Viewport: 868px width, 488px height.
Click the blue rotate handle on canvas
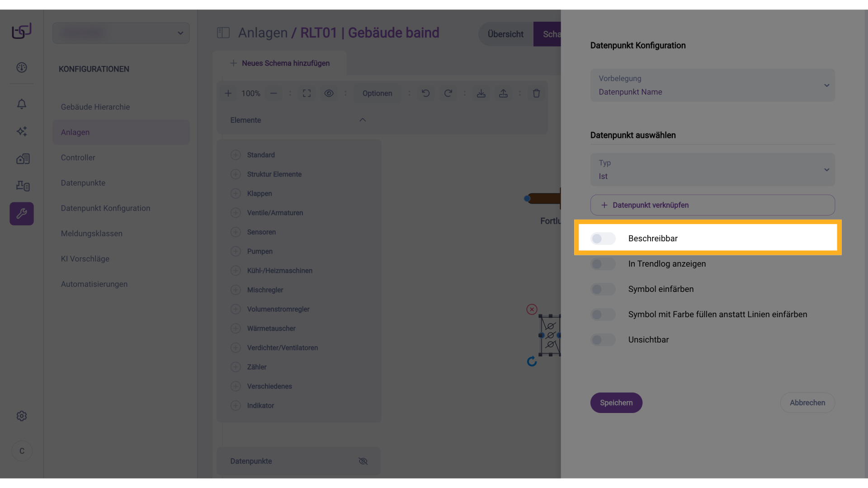(x=532, y=361)
